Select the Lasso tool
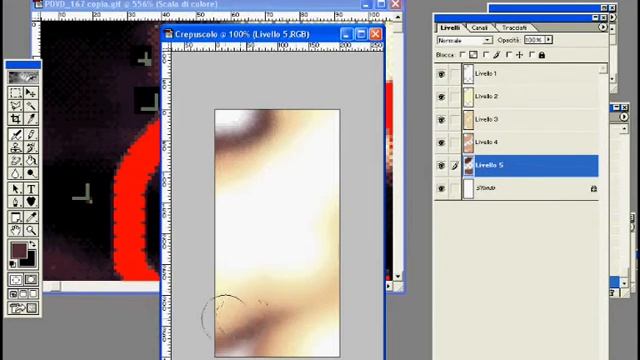 (16, 106)
